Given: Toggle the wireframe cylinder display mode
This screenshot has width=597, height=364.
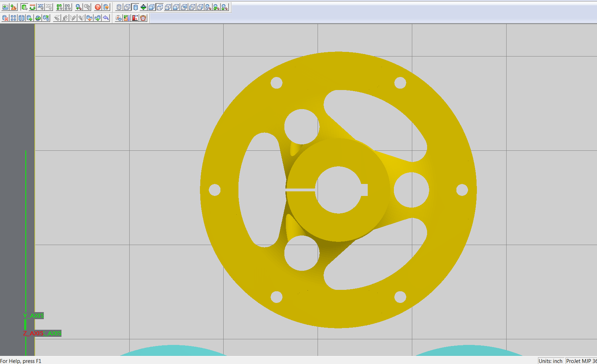Looking at the screenshot, I should click(x=119, y=7).
